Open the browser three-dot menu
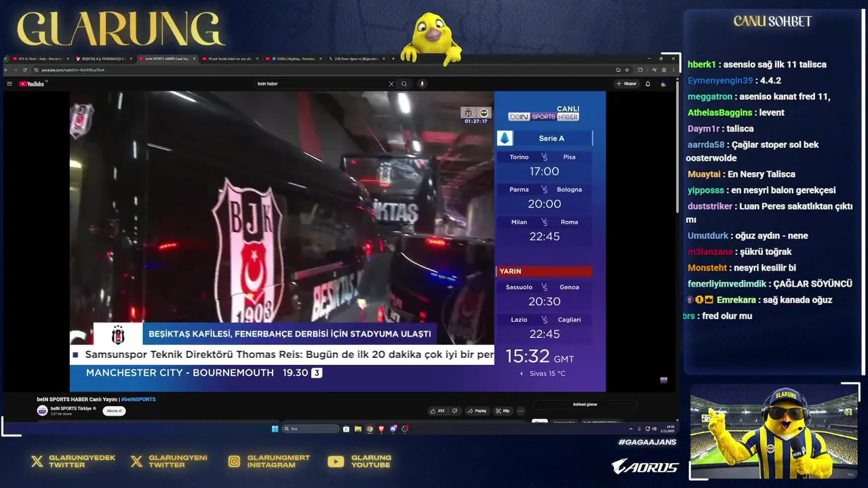868x488 pixels. pos(673,70)
